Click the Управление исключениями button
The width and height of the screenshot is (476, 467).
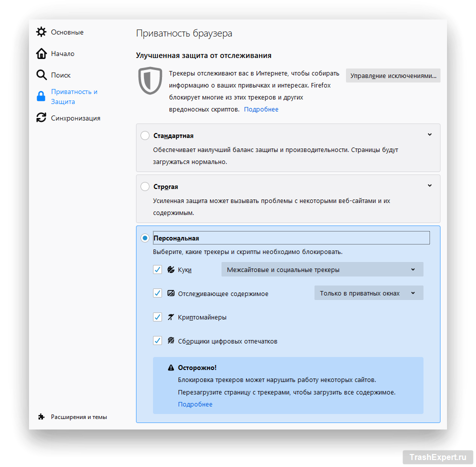(x=393, y=75)
